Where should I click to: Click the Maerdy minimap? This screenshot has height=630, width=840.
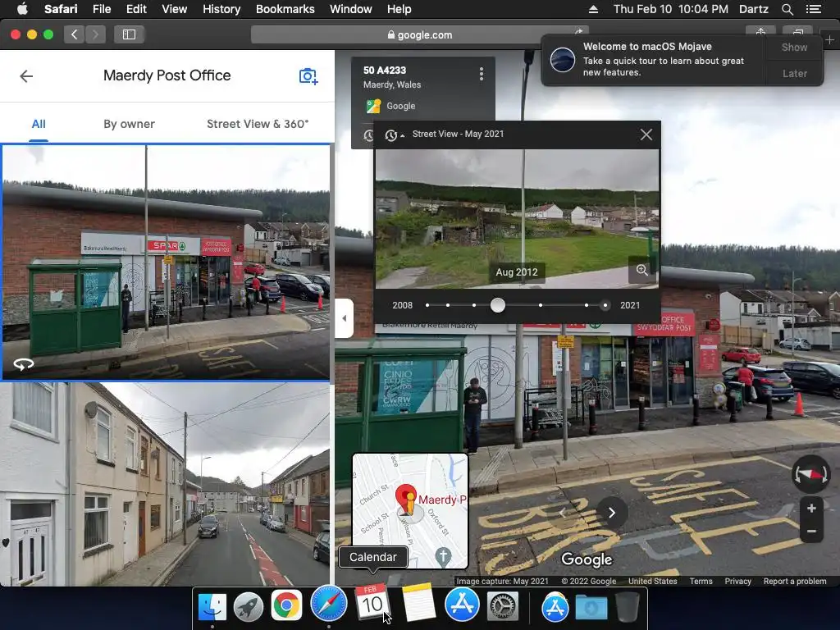point(410,511)
